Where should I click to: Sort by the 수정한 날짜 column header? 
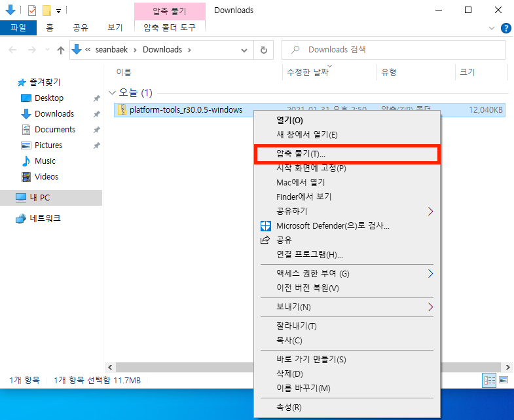tap(308, 72)
